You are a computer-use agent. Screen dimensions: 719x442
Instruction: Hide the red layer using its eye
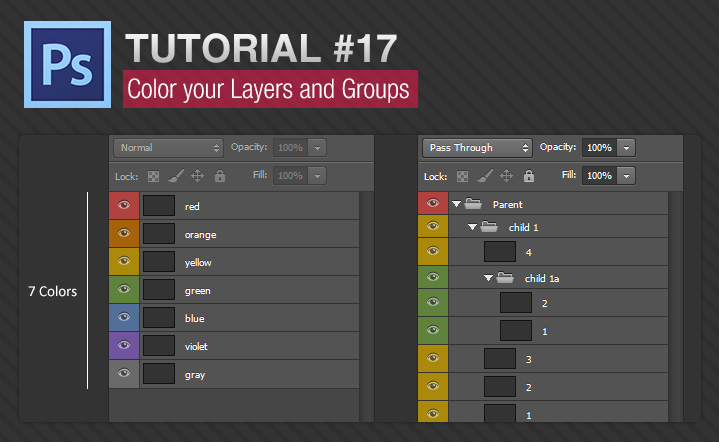coord(125,206)
